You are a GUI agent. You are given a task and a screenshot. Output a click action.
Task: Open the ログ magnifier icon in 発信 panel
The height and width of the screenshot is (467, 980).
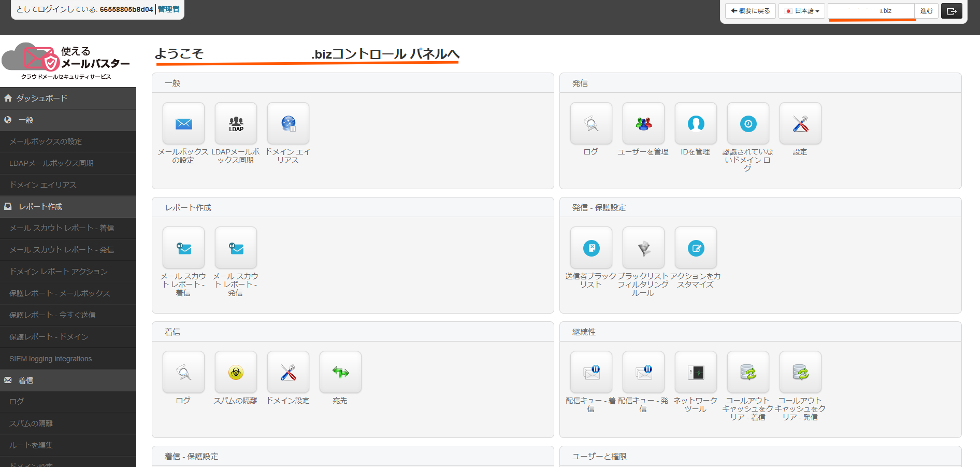click(x=591, y=123)
